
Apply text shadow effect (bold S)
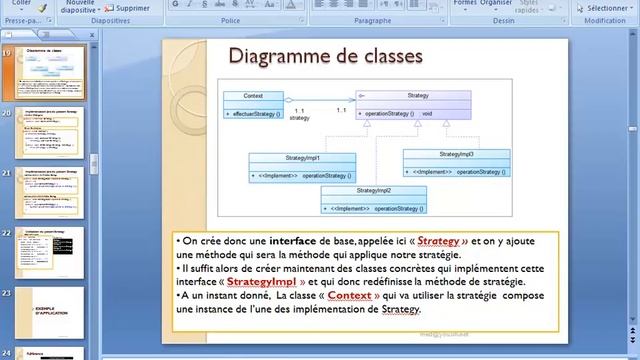(x=235, y=4)
